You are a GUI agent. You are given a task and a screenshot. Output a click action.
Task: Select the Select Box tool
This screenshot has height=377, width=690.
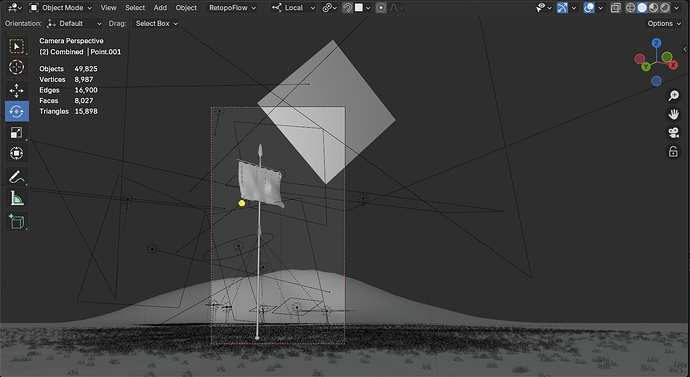click(17, 46)
